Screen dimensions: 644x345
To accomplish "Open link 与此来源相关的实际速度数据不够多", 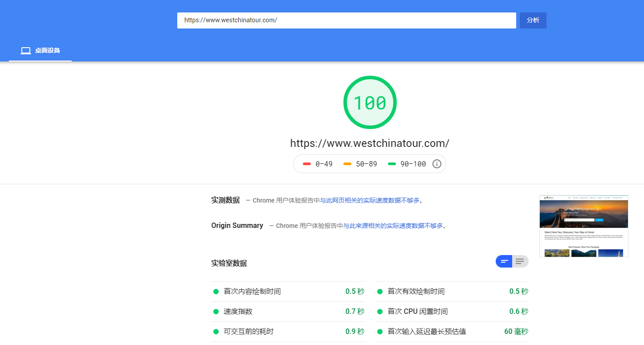I will pos(393,226).
